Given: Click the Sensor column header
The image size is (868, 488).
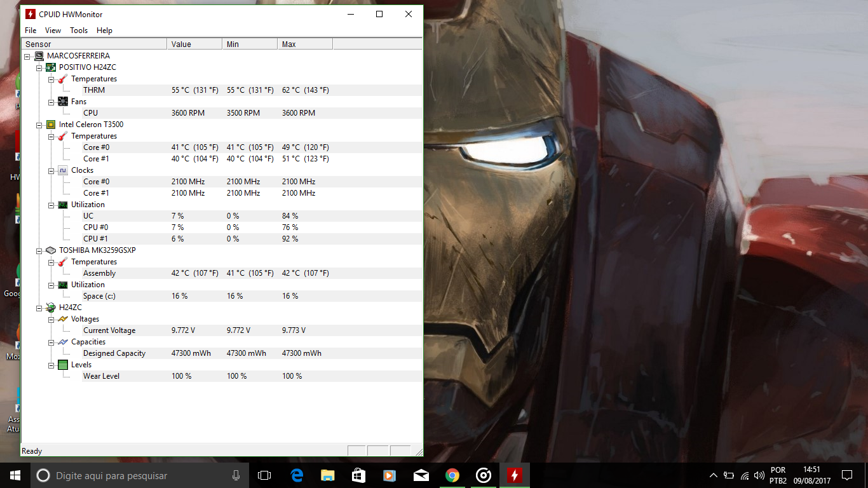Looking at the screenshot, I should point(95,44).
